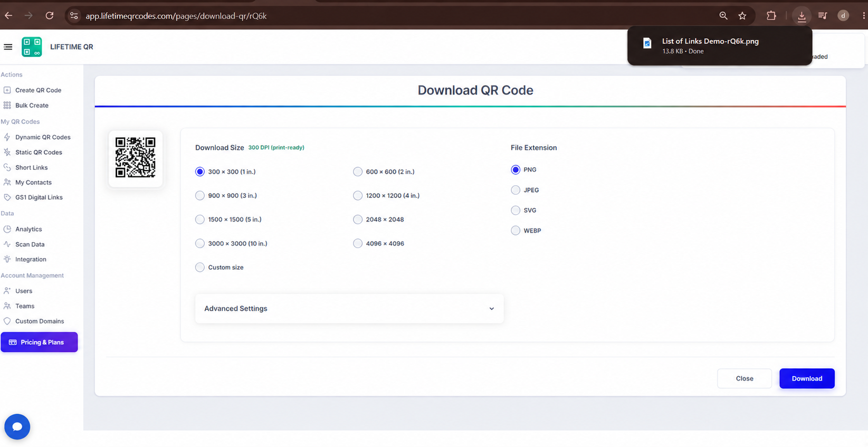The image size is (868, 447).
Task: Select the 2048 × 2048 size
Action: 358,220
